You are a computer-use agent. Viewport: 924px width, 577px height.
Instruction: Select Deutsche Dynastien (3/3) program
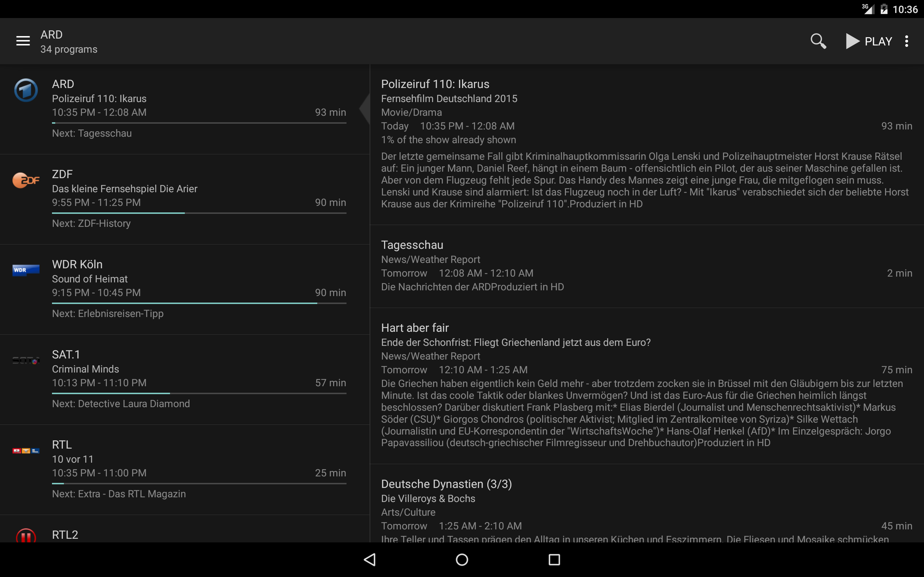[x=647, y=504]
